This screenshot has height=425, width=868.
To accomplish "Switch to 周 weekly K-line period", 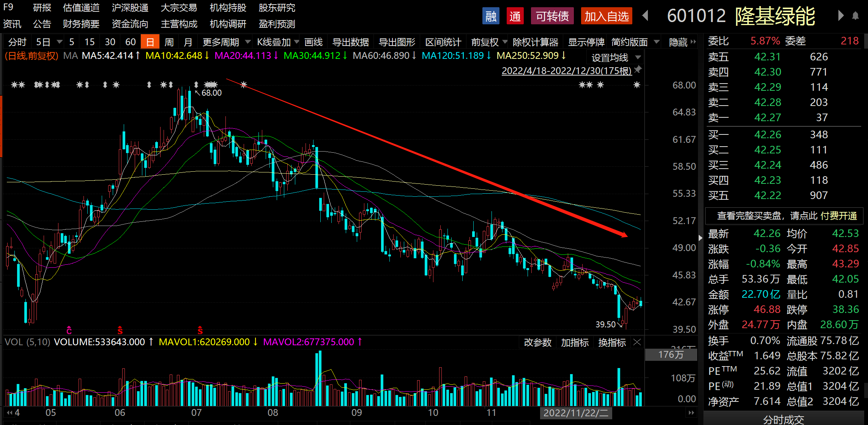I will point(169,42).
